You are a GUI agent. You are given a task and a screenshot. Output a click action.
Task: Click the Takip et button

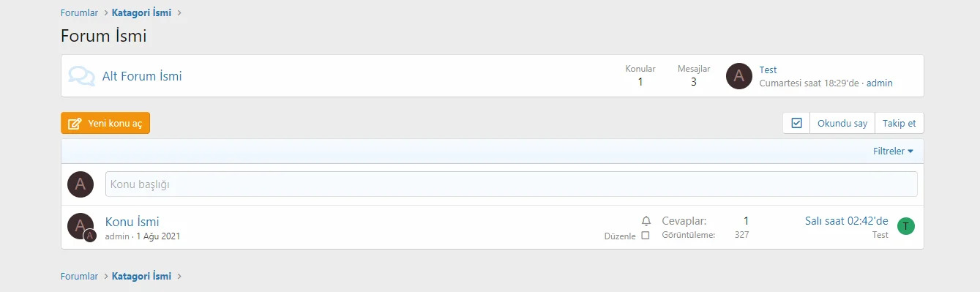click(899, 123)
